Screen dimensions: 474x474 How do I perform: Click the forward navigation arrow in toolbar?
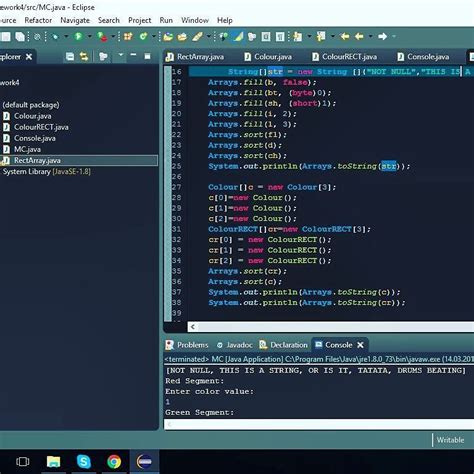coord(382,36)
